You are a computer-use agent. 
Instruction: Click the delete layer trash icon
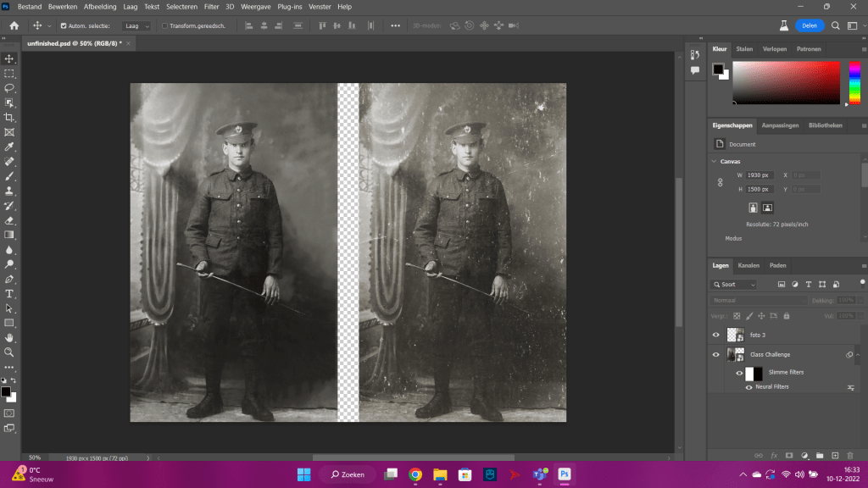coord(849,456)
